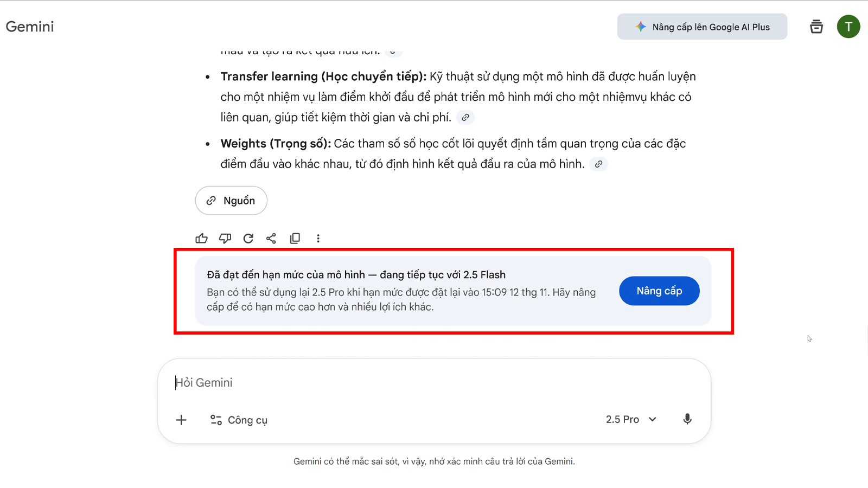868x488 pixels.
Task: Open the Nguồn sources button
Action: click(x=231, y=201)
